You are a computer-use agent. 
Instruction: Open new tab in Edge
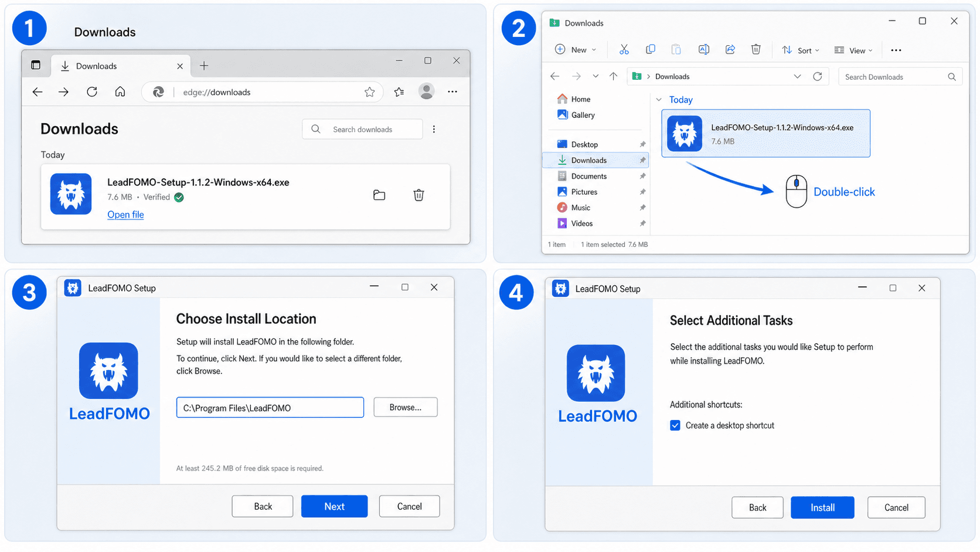tap(204, 66)
